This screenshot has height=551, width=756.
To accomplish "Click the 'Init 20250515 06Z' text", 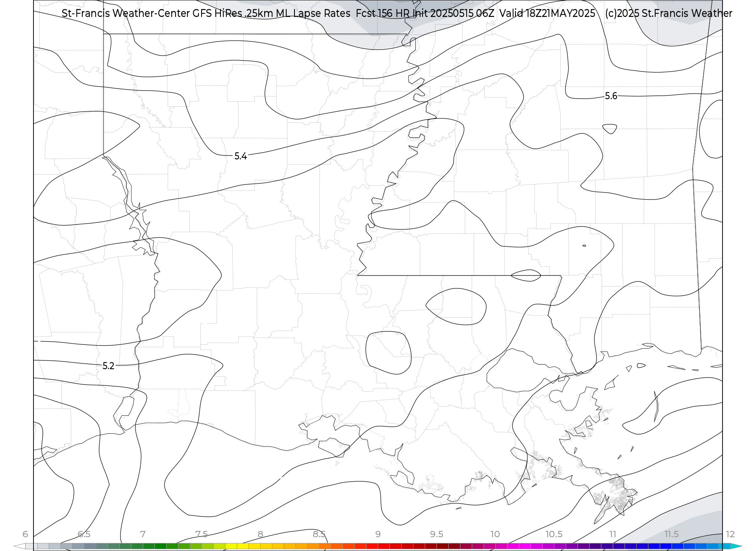I will point(453,13).
